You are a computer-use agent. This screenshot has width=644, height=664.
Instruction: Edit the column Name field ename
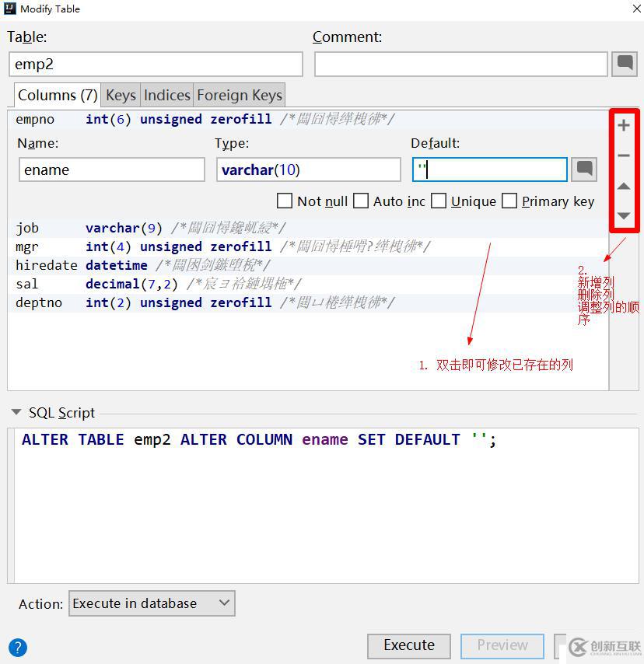point(112,169)
